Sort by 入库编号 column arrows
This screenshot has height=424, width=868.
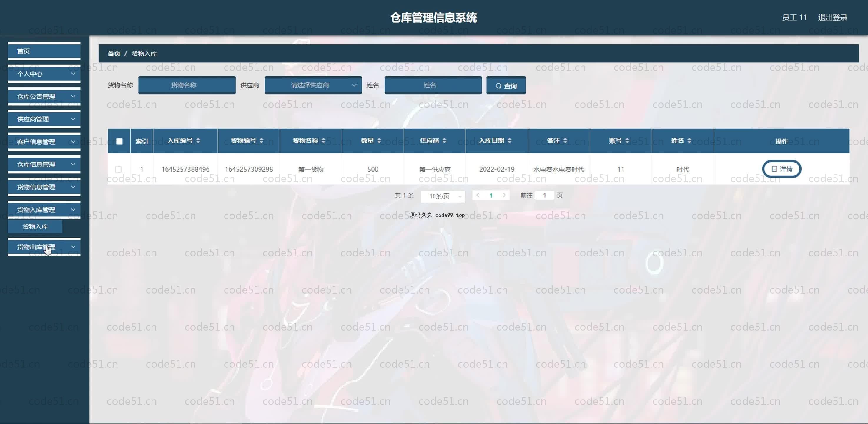pyautogui.click(x=198, y=141)
